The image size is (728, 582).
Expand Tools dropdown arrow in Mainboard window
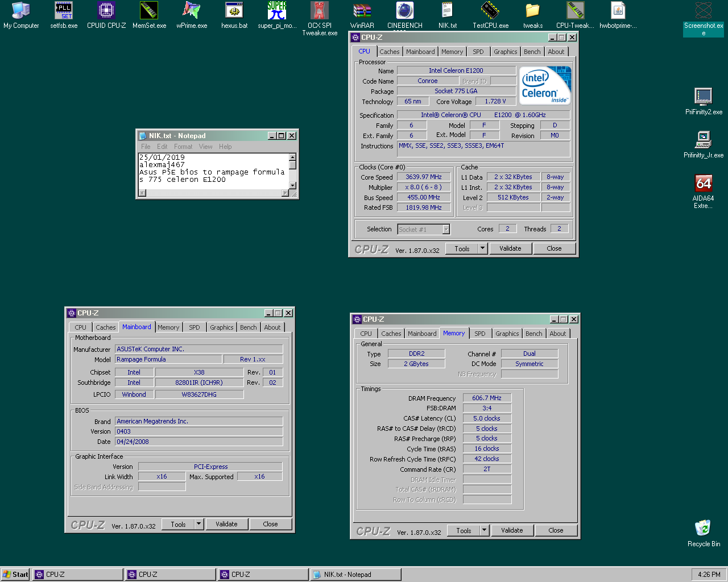click(x=199, y=524)
